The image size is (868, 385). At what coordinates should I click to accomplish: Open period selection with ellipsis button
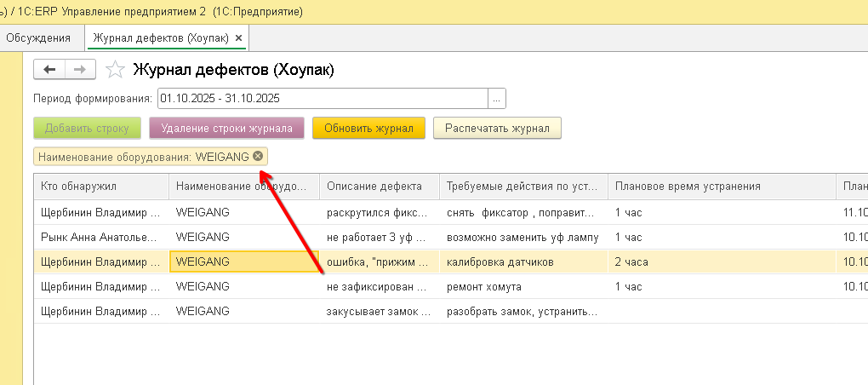[497, 98]
